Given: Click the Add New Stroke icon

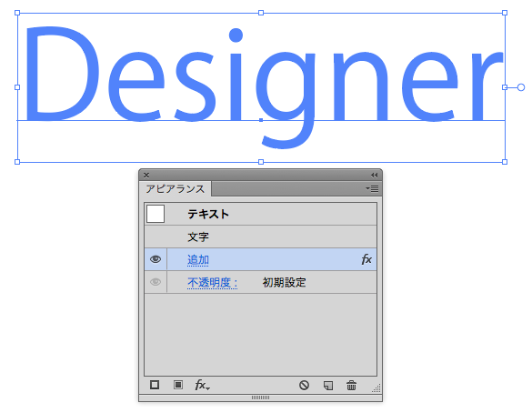Looking at the screenshot, I should click(x=155, y=385).
